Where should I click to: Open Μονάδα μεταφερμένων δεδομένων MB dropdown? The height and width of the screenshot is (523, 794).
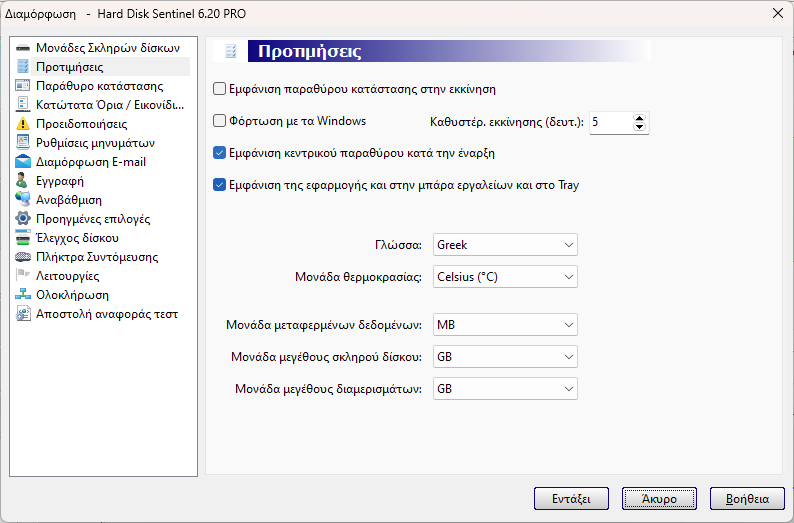pos(505,325)
